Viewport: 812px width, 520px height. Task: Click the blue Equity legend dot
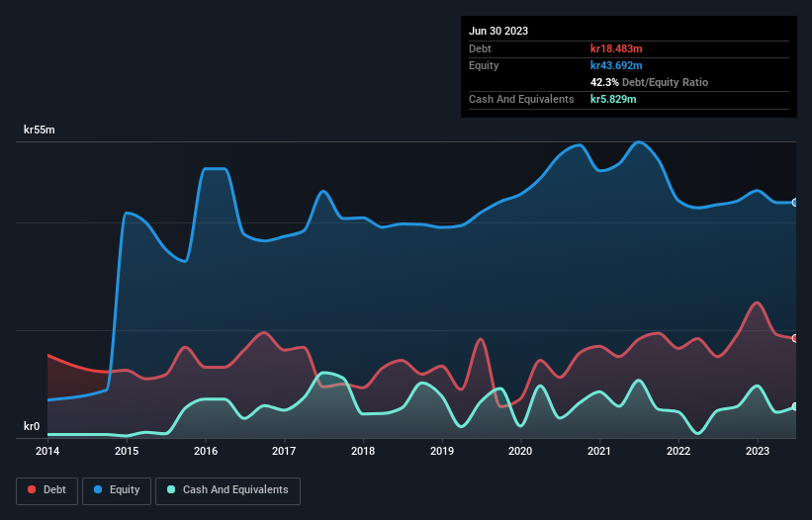98,489
